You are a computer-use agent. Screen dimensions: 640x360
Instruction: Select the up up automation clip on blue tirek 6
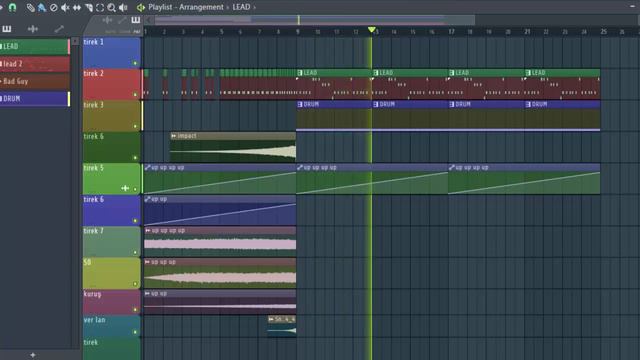(220, 211)
